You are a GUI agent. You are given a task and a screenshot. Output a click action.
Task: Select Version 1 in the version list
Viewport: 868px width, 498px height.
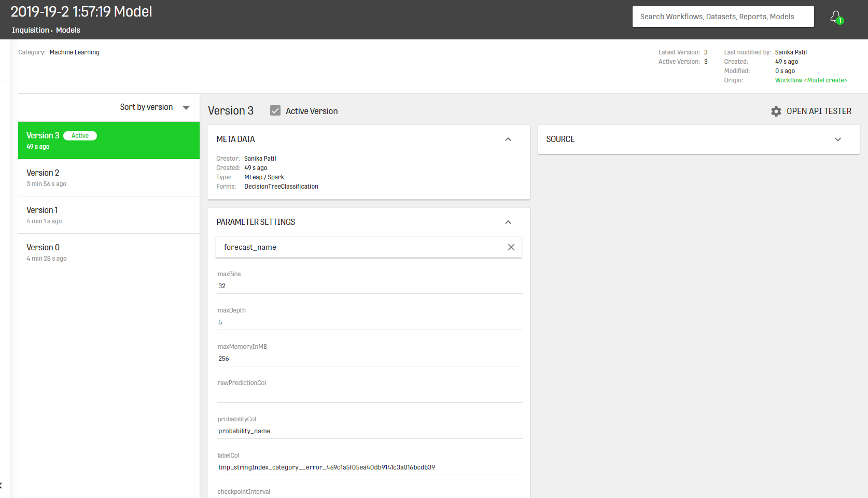tap(109, 215)
